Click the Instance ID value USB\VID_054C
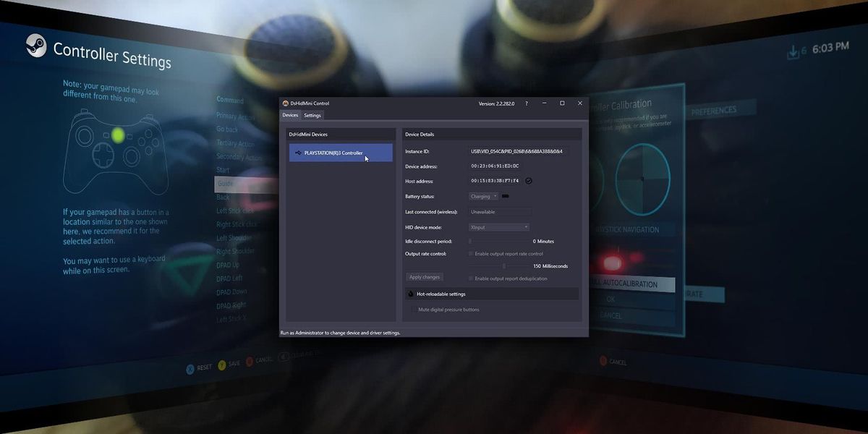The image size is (868, 434). pos(516,151)
